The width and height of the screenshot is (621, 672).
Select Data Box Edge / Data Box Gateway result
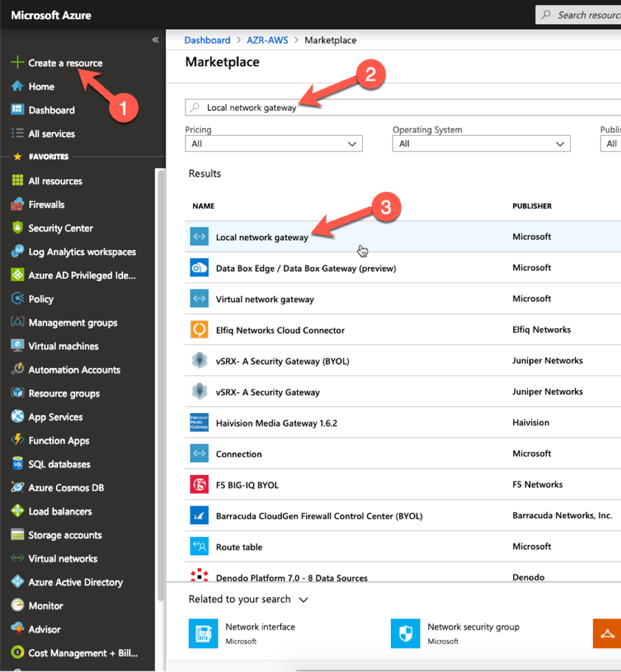pyautogui.click(x=403, y=268)
